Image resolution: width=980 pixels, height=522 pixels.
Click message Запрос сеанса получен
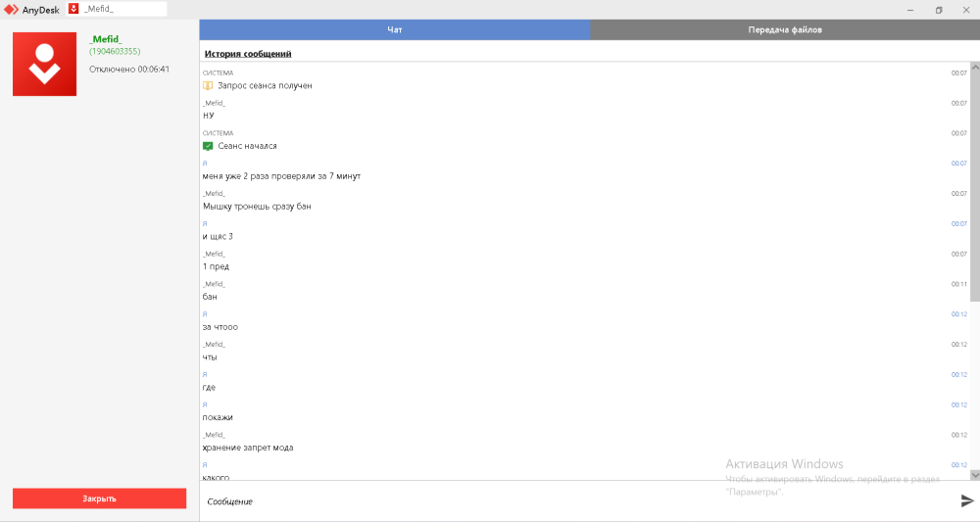pyautogui.click(x=265, y=85)
